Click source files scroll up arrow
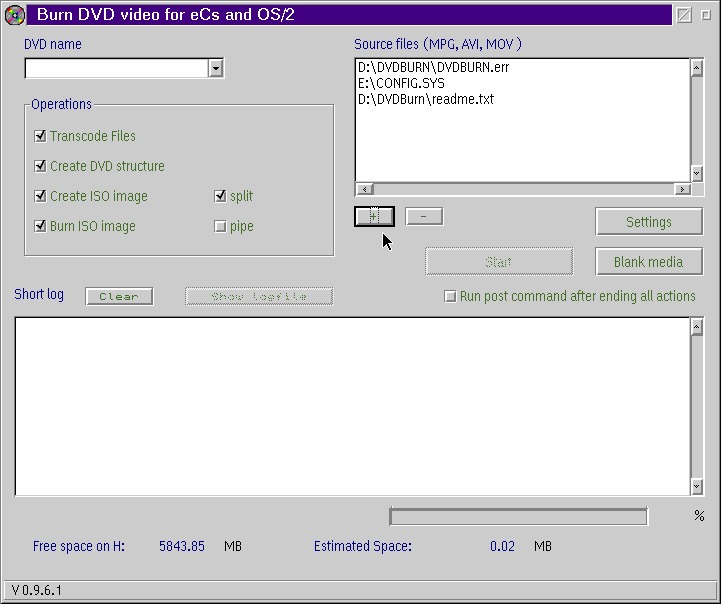The height and width of the screenshot is (604, 721). [x=697, y=68]
